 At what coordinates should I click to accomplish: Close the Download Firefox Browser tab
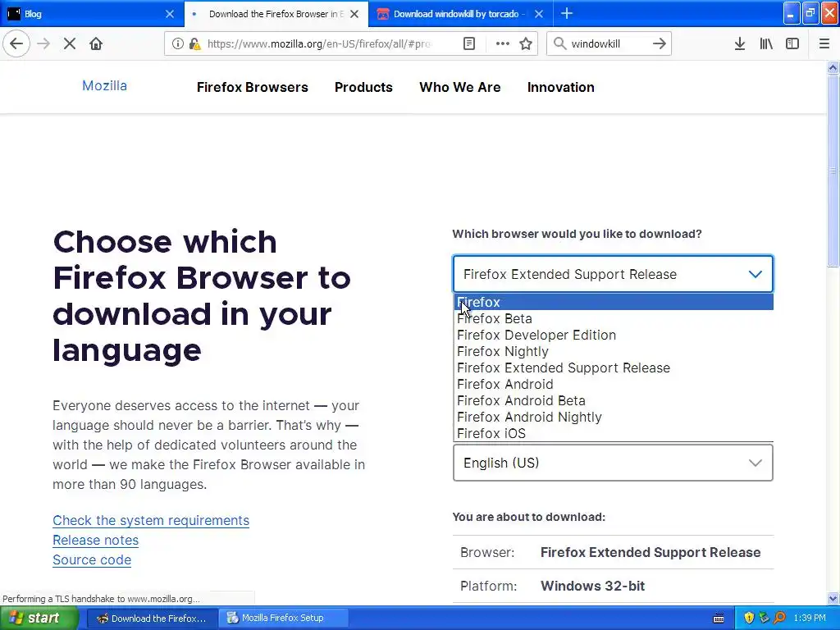[354, 14]
